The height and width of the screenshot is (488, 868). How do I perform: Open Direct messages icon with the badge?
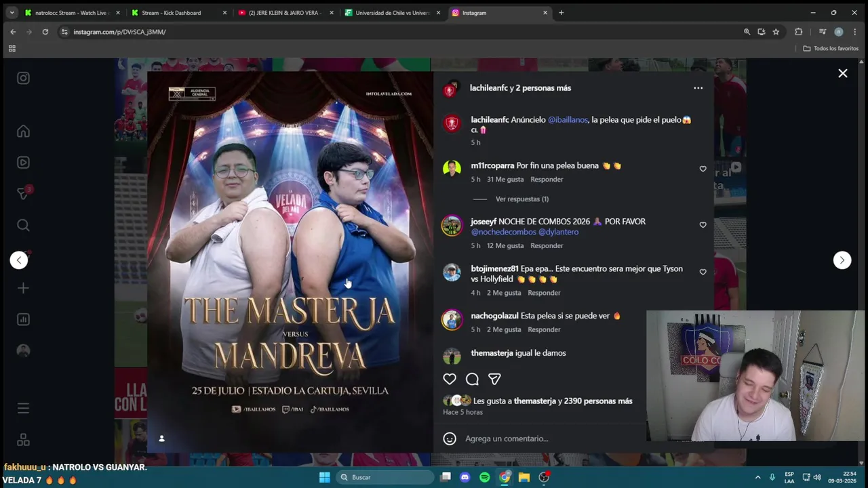point(23,194)
